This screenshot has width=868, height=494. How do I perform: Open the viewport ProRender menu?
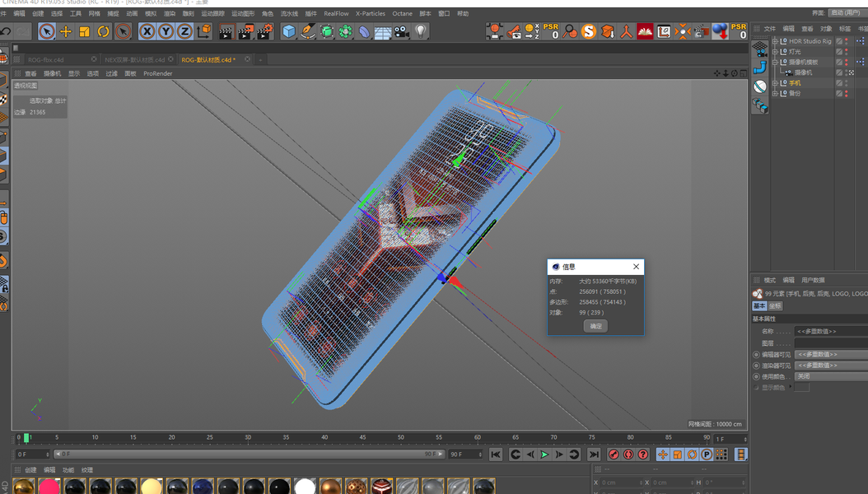click(158, 73)
